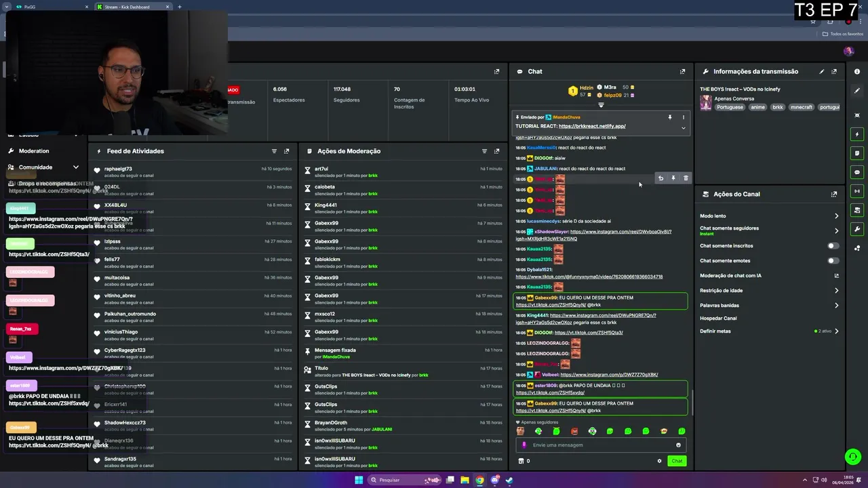Click the chat bubble icon in right sidebar
The image size is (868, 488).
tap(857, 172)
